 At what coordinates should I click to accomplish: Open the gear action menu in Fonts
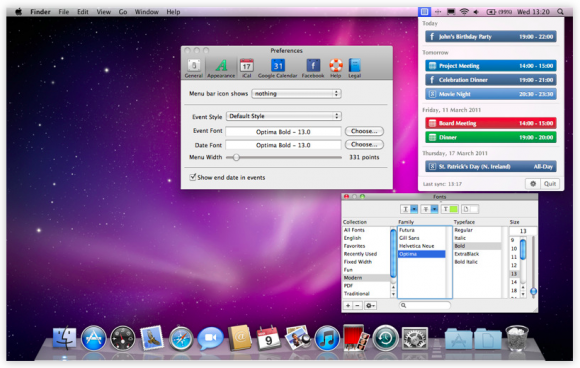coord(370,305)
